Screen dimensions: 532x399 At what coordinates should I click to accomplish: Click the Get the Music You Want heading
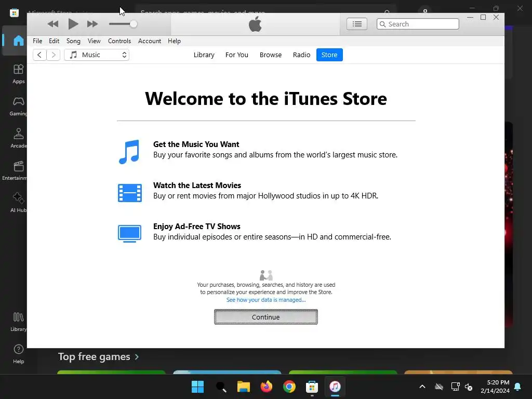(196, 144)
